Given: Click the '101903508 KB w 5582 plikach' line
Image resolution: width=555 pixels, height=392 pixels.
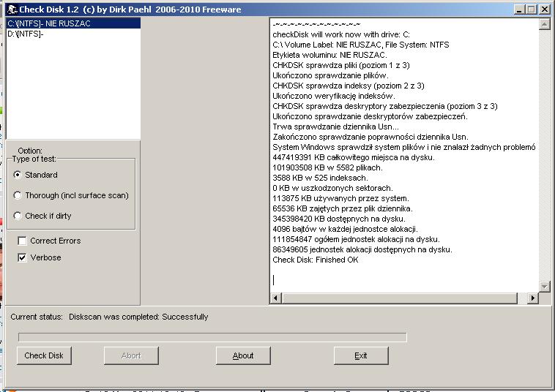Looking at the screenshot, I should (327, 167).
